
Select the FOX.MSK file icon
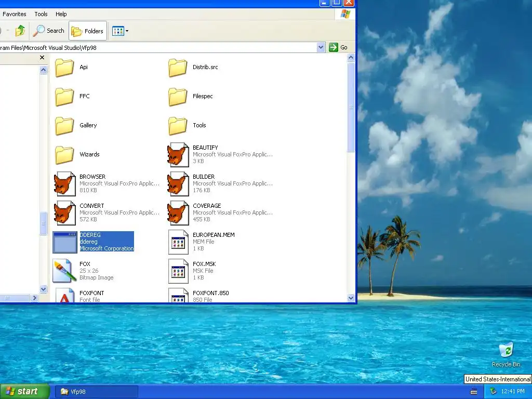tap(178, 271)
